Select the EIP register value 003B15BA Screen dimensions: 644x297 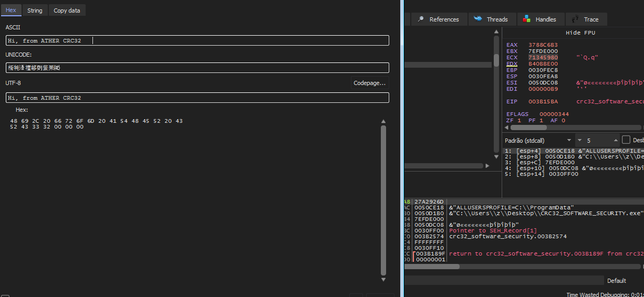(543, 102)
